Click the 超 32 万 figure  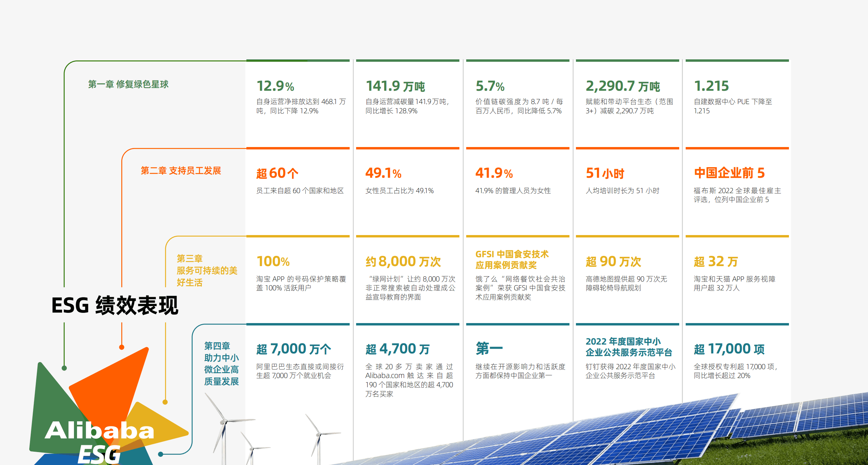click(716, 262)
